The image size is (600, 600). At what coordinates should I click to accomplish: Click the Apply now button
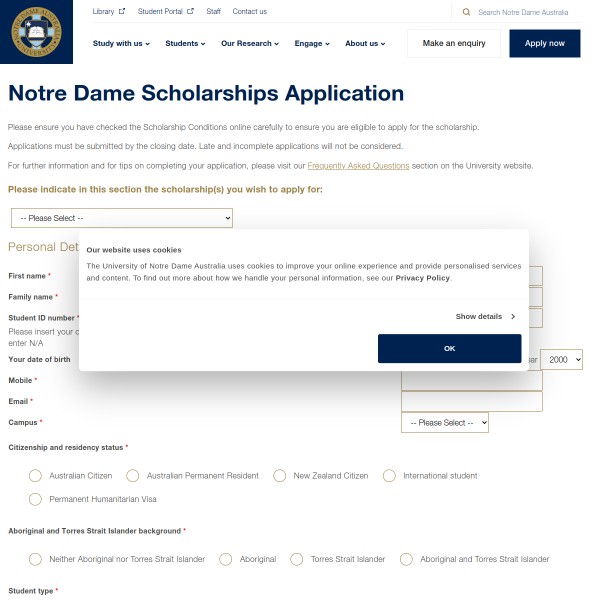[x=544, y=44]
